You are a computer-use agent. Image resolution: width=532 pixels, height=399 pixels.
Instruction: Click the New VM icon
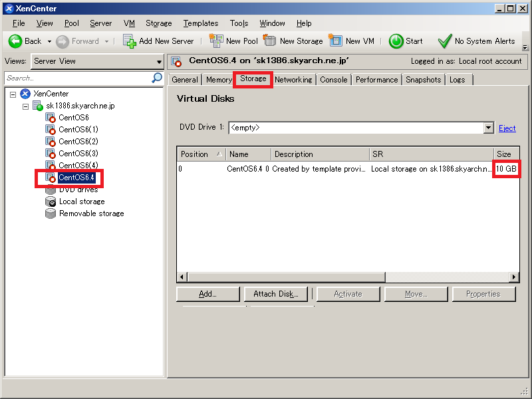pos(335,41)
